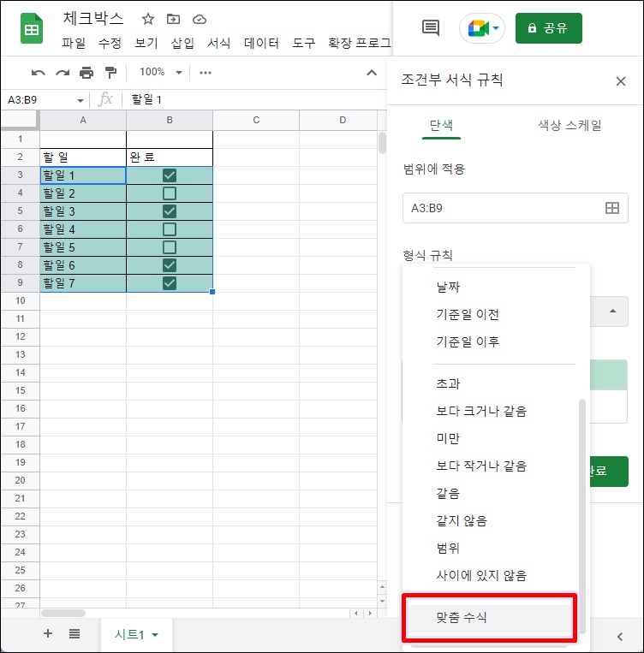Open the 파일 menu

74,43
